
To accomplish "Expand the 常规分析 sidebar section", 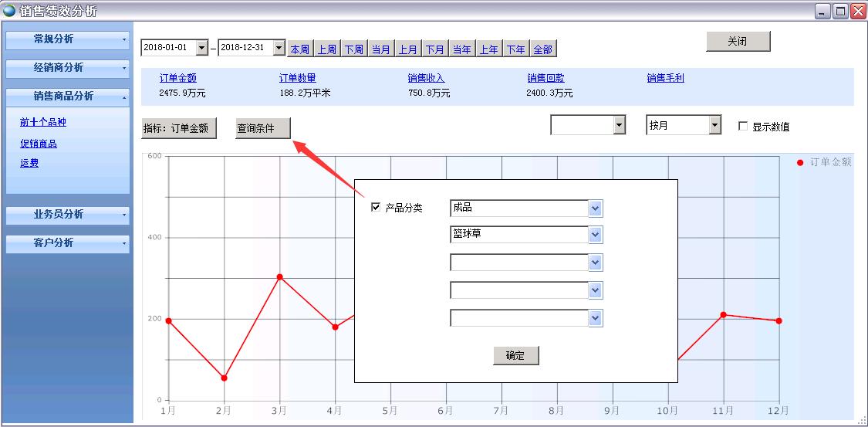I will point(67,39).
